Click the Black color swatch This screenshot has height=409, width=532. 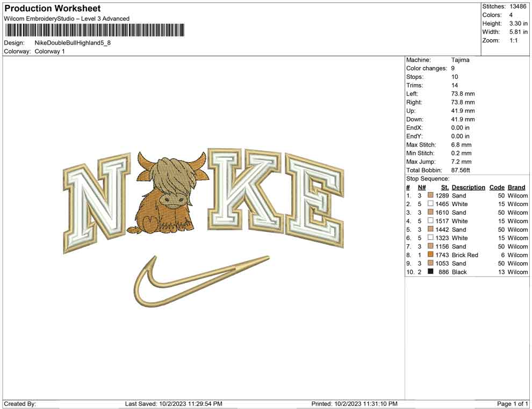pos(430,272)
